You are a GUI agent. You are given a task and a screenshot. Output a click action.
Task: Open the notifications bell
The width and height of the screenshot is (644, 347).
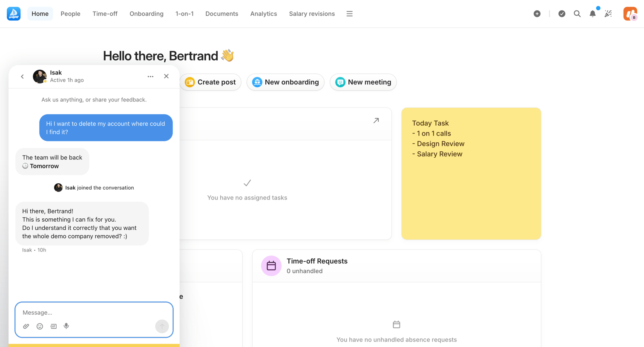click(592, 14)
